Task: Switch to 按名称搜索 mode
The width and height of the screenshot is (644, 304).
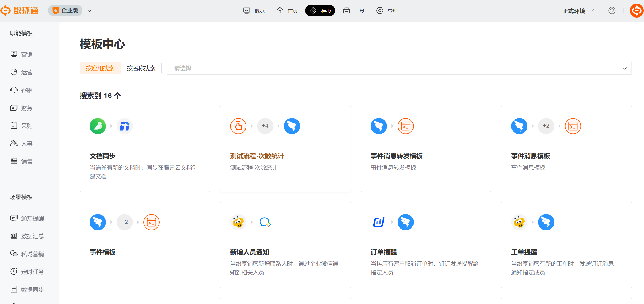Action: pyautogui.click(x=141, y=68)
